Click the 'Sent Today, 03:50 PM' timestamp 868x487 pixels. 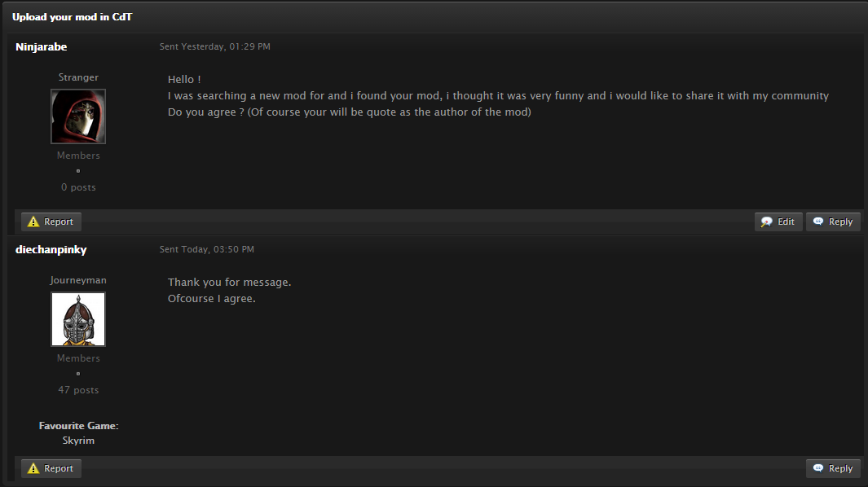click(207, 249)
